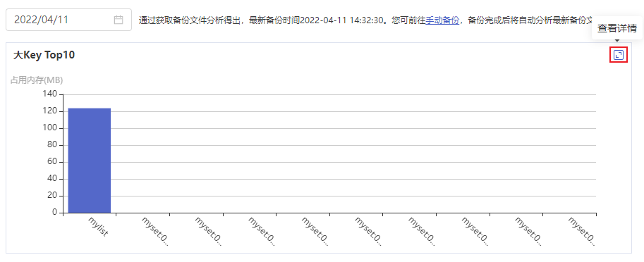Click the 100 y-axis label
The height and width of the screenshot is (262, 644).
coord(51,128)
